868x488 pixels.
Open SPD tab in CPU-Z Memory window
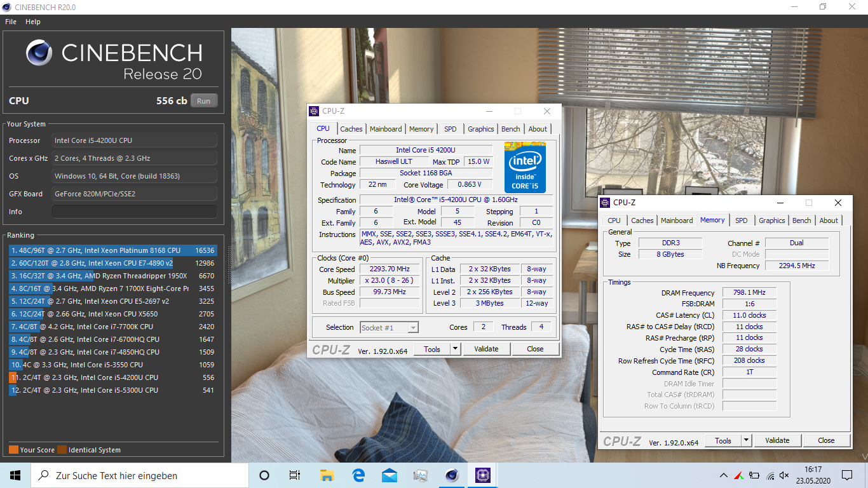(x=742, y=220)
